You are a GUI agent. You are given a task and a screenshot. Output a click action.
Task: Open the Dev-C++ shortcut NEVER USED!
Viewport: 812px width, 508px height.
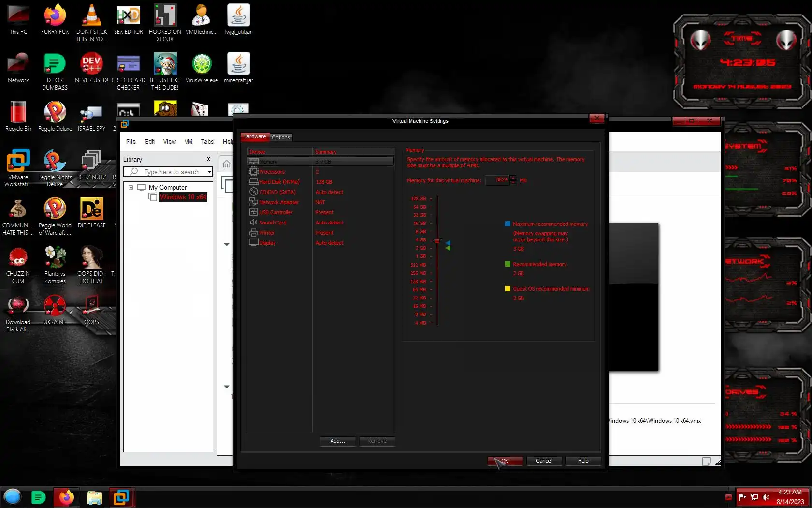tap(91, 68)
